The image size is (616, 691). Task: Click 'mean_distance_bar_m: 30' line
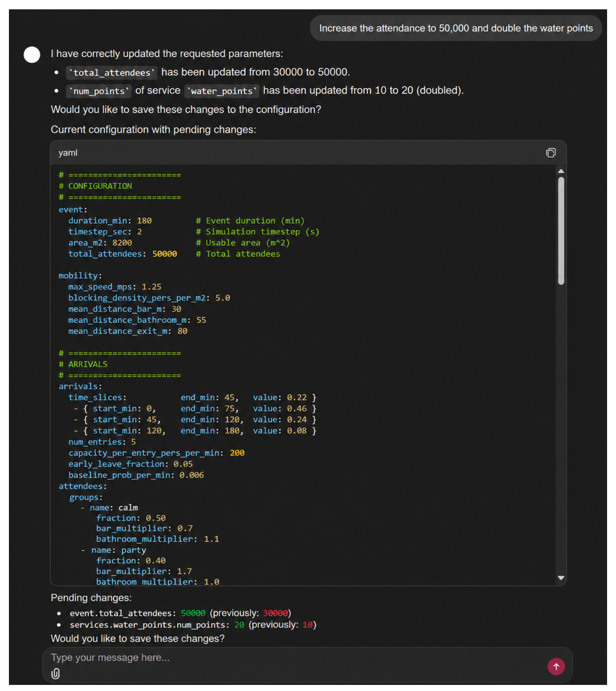(125, 309)
